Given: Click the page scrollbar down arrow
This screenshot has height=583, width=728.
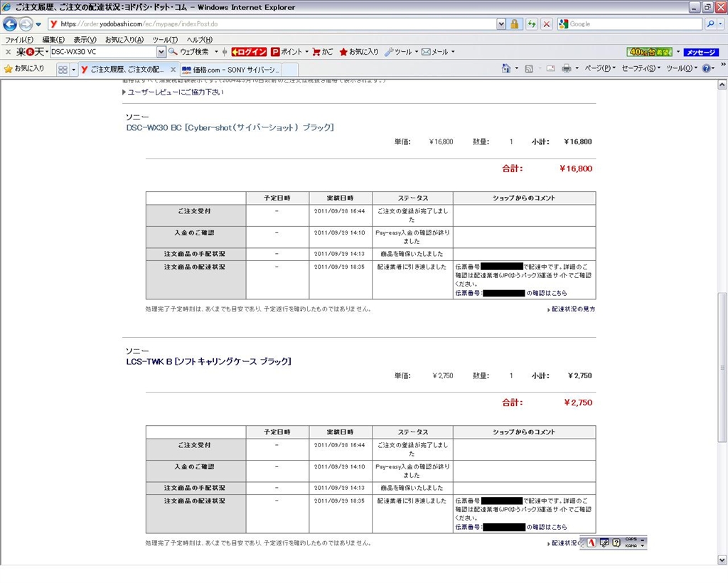Looking at the screenshot, I should point(722,560).
